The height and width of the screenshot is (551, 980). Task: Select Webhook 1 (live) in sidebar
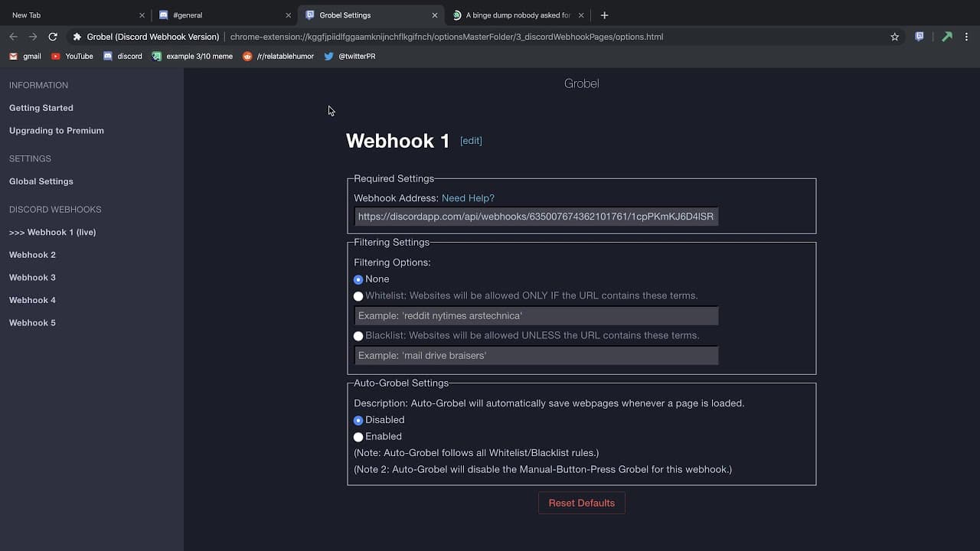(52, 232)
